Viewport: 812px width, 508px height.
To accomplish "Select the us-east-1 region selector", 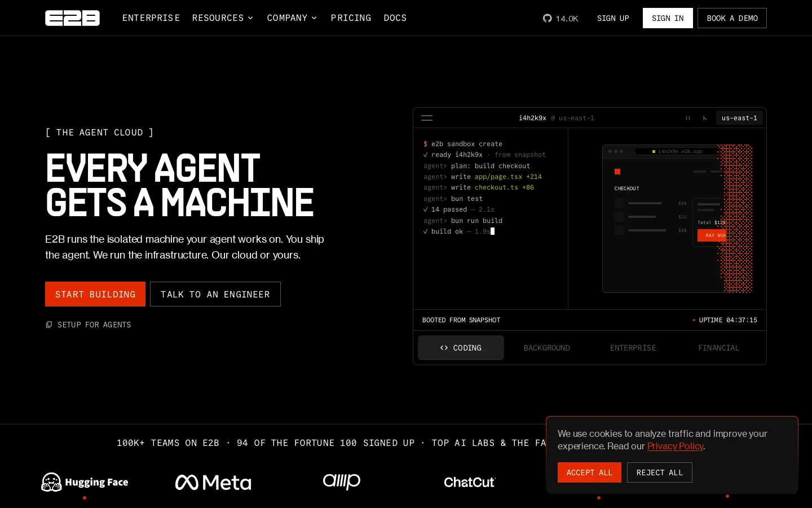I will point(739,118).
